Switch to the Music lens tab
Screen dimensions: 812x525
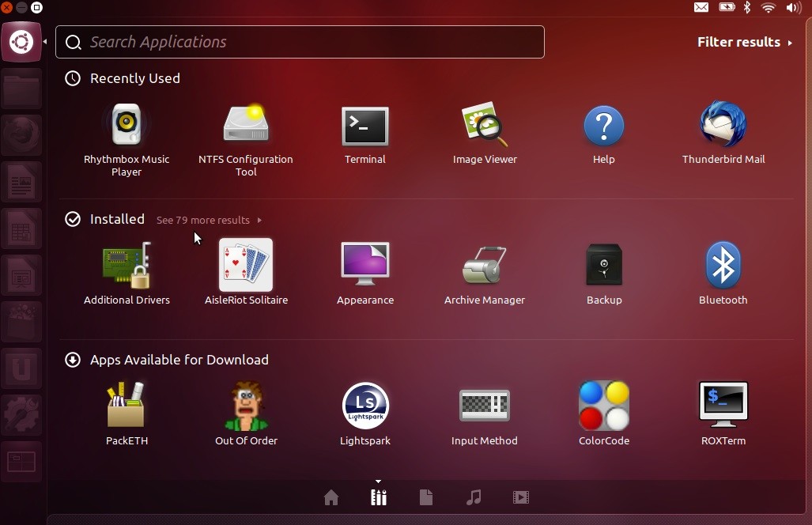click(474, 497)
